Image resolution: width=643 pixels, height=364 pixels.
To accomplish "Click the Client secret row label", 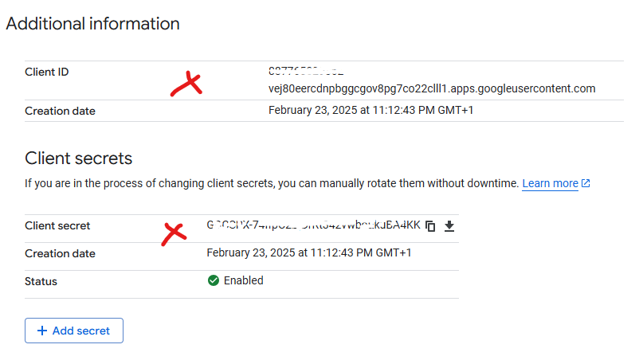I will (x=57, y=226).
